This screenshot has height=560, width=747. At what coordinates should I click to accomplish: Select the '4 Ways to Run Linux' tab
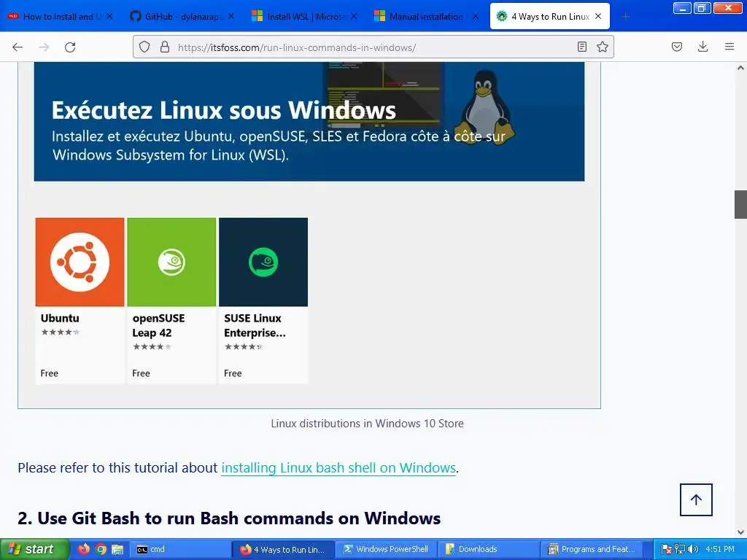point(550,17)
